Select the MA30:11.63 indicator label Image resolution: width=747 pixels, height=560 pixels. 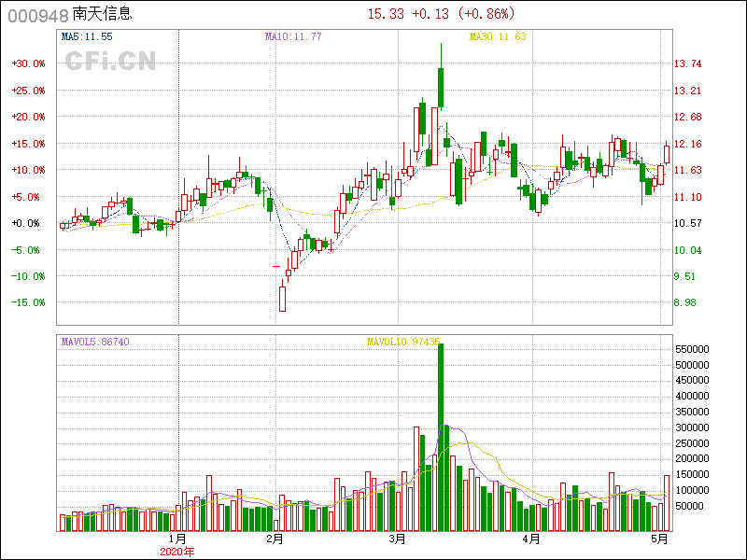(498, 36)
